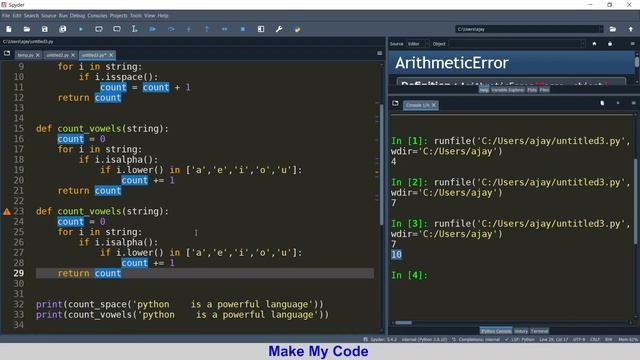The image size is (640, 360).
Task: Stop debugging
Action: [243, 29]
